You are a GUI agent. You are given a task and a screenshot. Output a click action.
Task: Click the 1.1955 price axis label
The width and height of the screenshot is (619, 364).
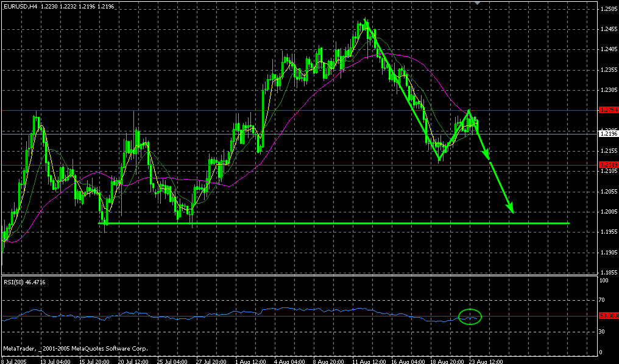[609, 233]
